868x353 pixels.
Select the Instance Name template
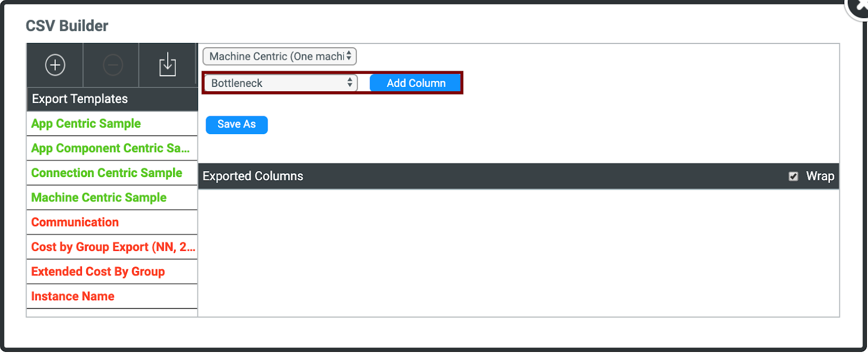coord(73,297)
